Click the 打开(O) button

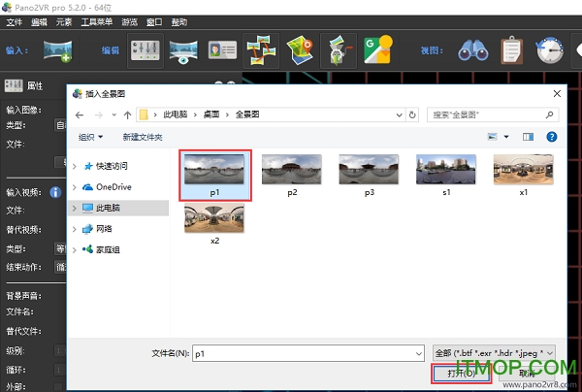(461, 373)
